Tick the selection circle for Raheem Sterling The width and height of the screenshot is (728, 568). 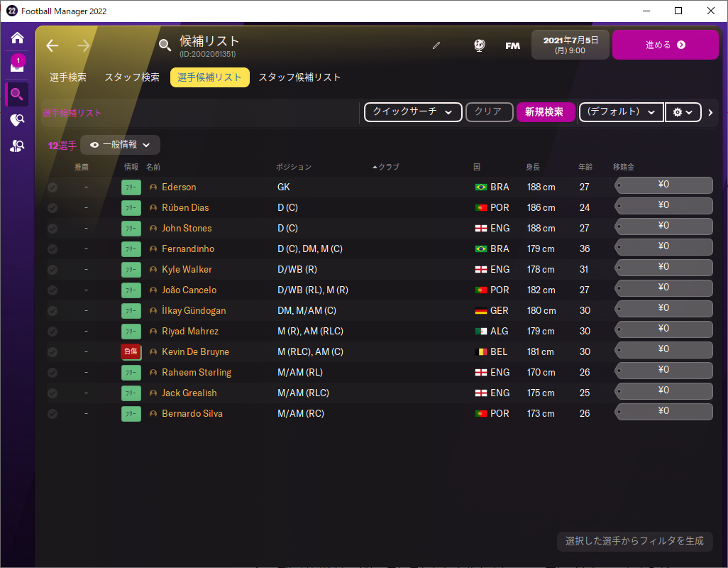coord(53,373)
